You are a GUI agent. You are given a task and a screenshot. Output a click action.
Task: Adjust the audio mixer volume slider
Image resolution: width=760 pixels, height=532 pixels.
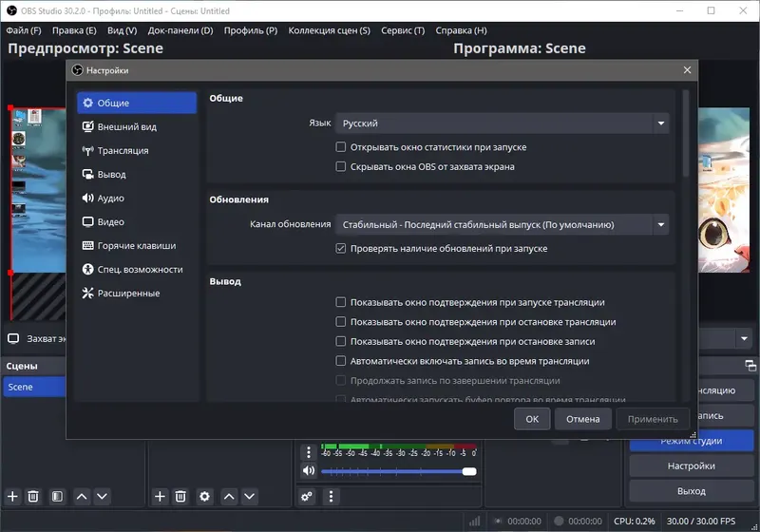click(x=398, y=471)
